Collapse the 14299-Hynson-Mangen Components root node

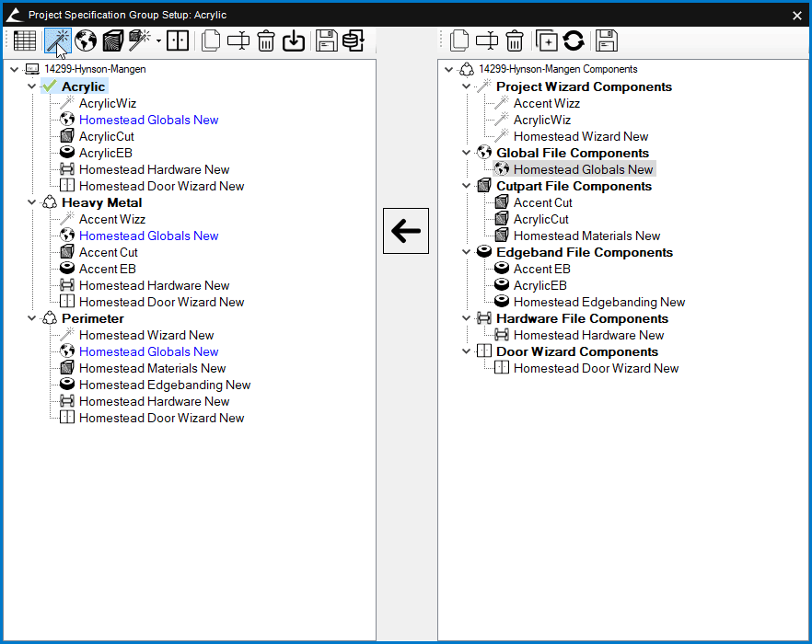[449, 69]
